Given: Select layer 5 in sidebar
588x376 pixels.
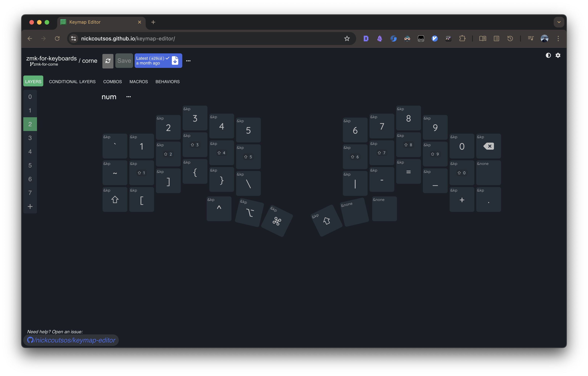Looking at the screenshot, I should [x=30, y=165].
